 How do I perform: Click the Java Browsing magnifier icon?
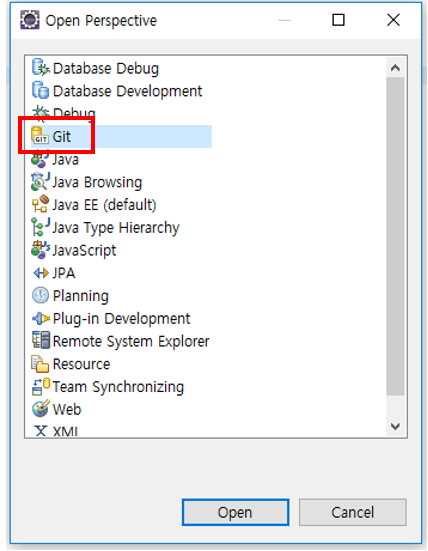[x=40, y=182]
